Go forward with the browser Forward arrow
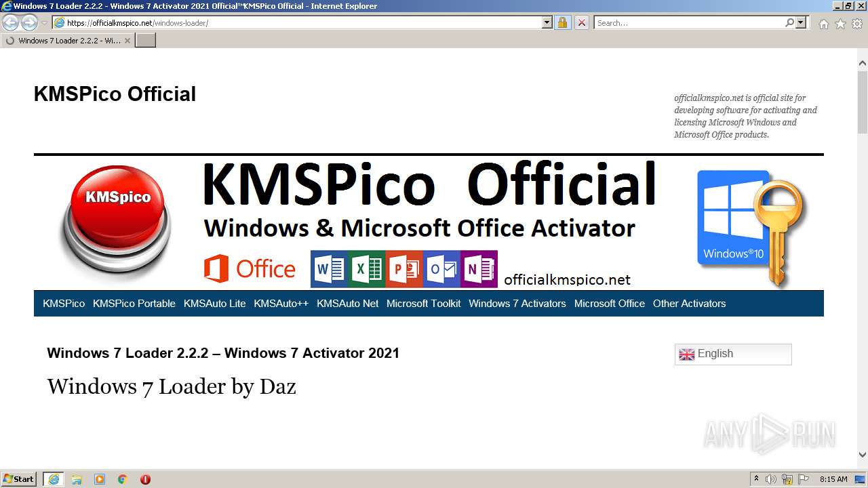 coord(29,22)
